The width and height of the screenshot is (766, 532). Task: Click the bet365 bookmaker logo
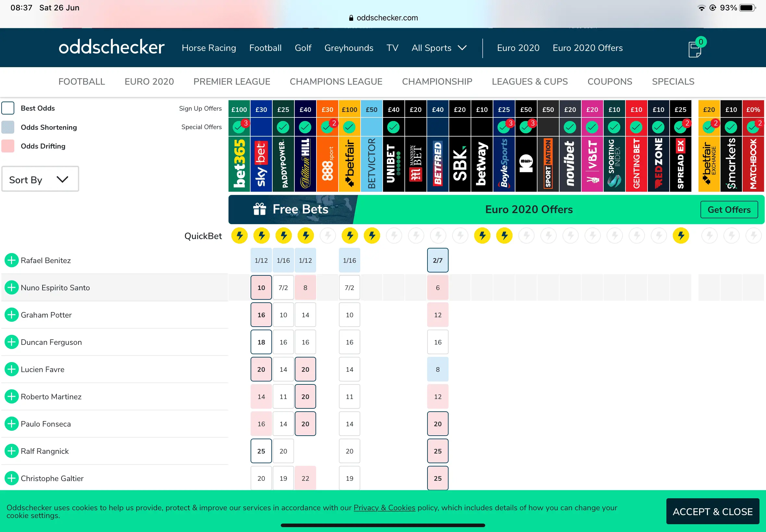click(239, 163)
